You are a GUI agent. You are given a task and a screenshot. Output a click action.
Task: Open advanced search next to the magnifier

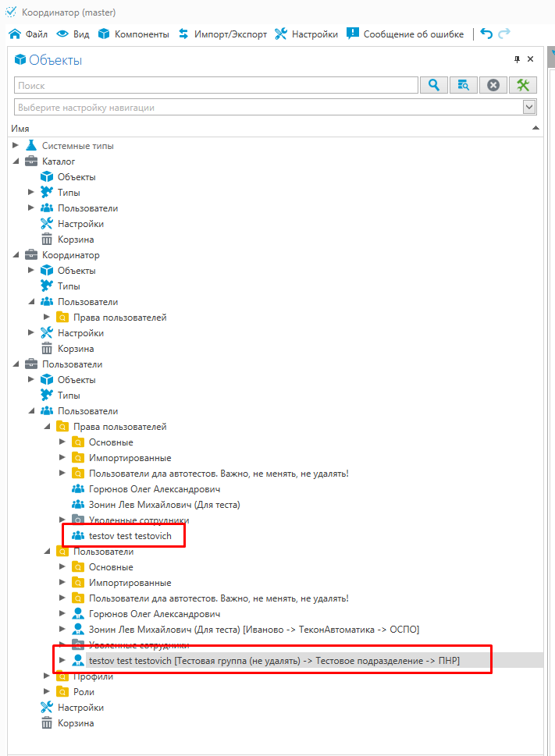(x=464, y=85)
